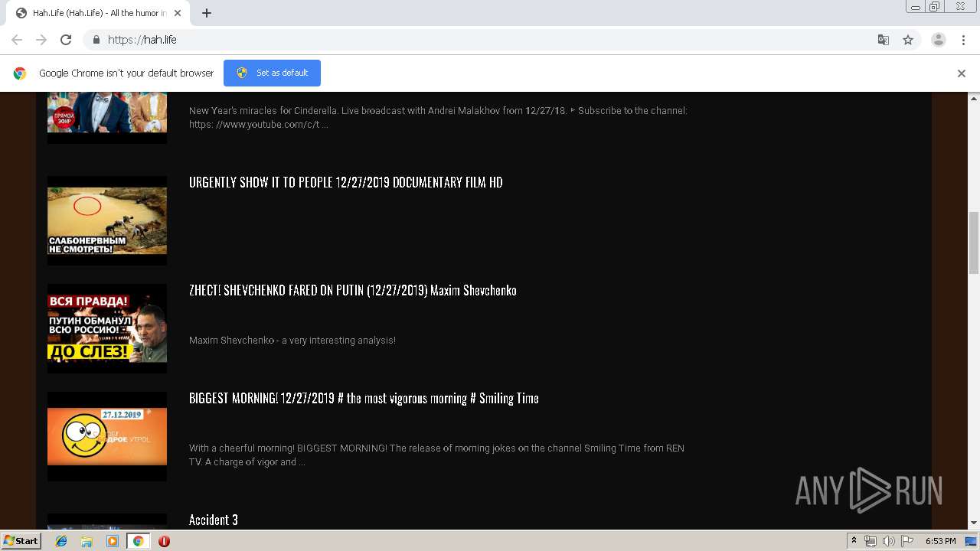The height and width of the screenshot is (551, 980).
Task: Open the volume speaker tray icon
Action: [889, 541]
